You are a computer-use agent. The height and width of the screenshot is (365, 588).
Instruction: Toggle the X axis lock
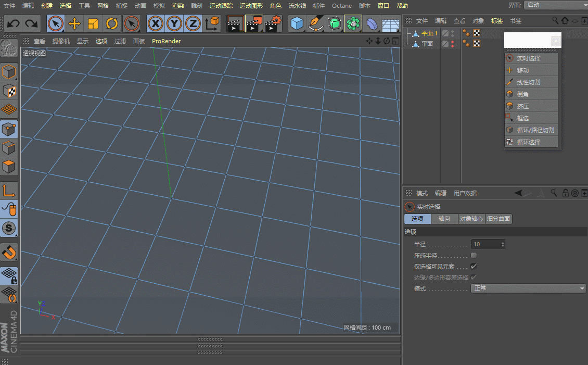[x=155, y=23]
